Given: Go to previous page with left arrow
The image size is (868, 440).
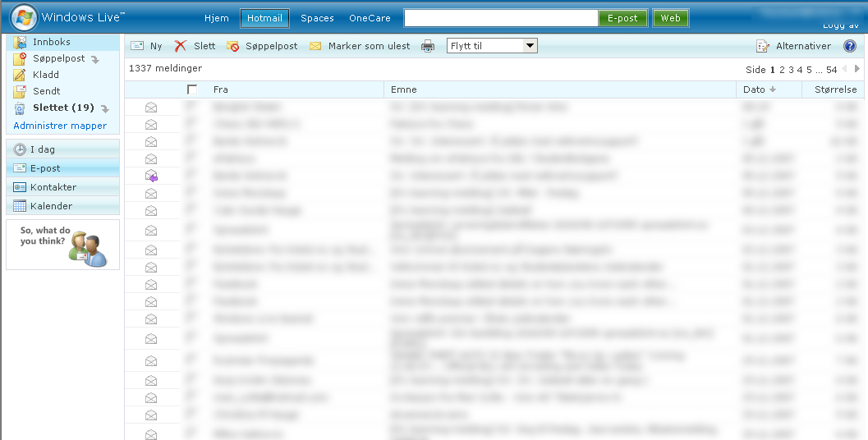Looking at the screenshot, I should (x=844, y=69).
